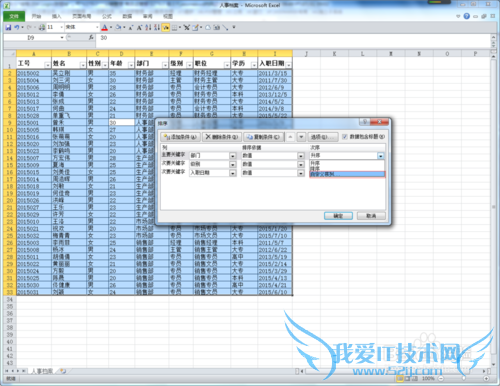This screenshot has width=500, height=386.
Task: Open the View ribbon tab
Action: [x=168, y=16]
